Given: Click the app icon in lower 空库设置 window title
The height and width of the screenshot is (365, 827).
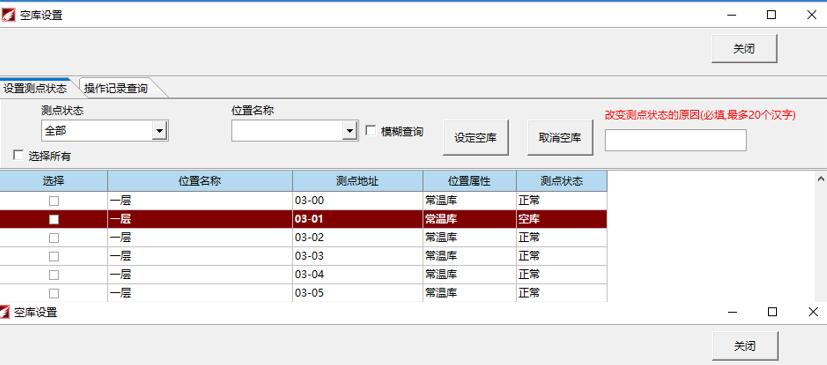Looking at the screenshot, I should [5, 312].
